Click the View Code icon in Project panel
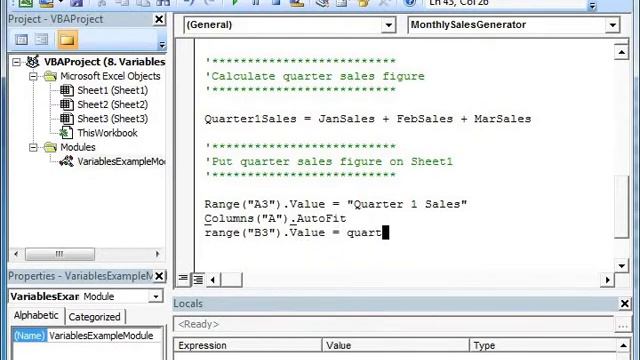The height and width of the screenshot is (360, 640). click(22, 40)
